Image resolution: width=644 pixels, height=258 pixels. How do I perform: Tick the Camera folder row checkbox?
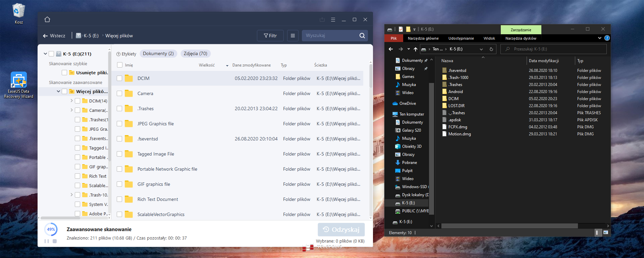(119, 93)
